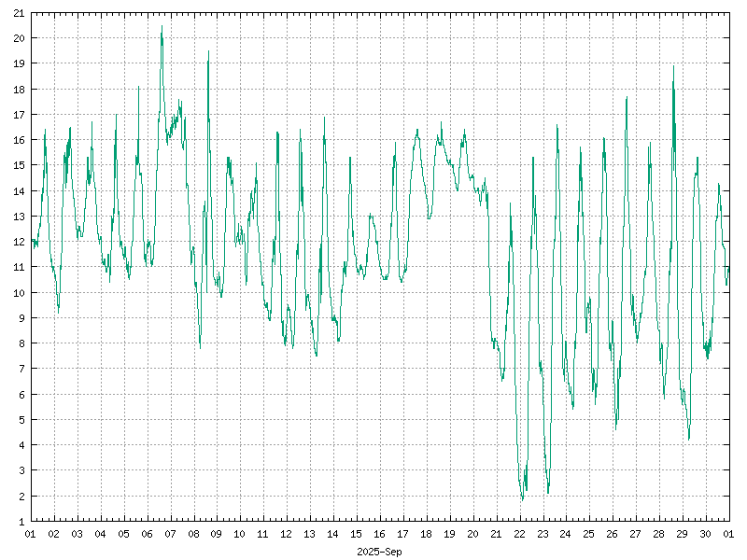The width and height of the screenshot is (747, 560).
Task: Select the x-axis date label 25
Action: click(588, 534)
